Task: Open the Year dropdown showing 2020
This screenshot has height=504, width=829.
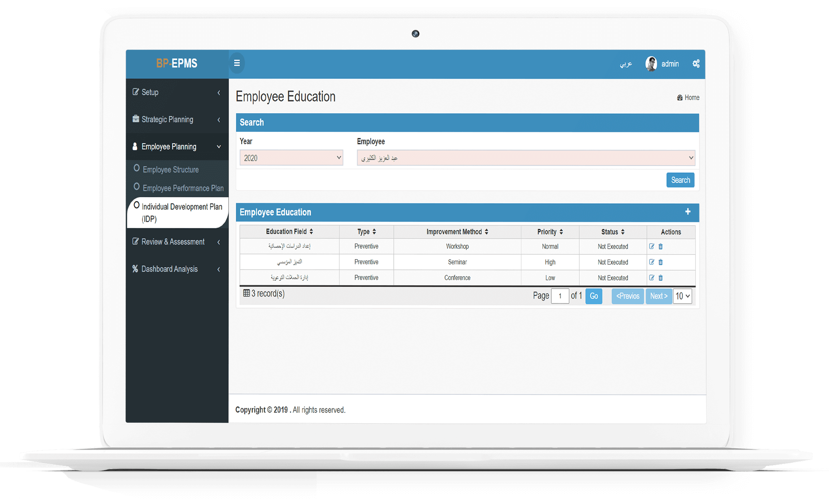Action: point(291,158)
